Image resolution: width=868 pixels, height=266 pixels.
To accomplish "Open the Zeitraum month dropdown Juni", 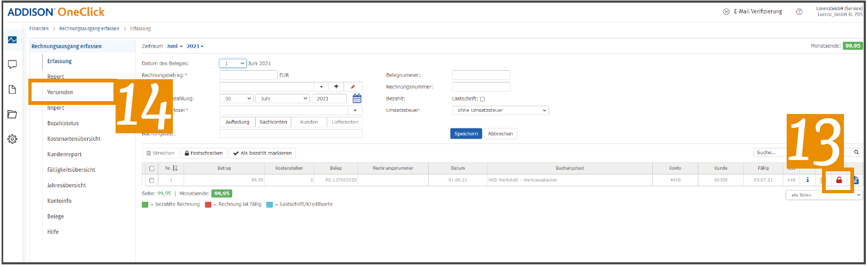I will coord(174,46).
